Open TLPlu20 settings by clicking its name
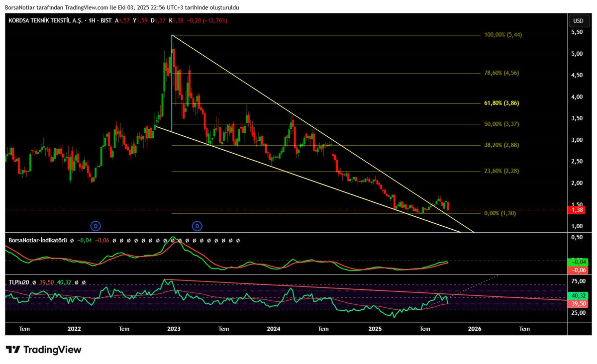The image size is (597, 364). coord(18,281)
